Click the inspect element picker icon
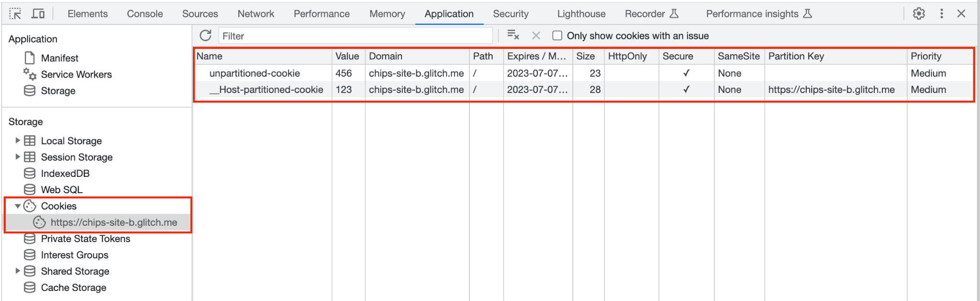This screenshot has height=301, width=980. click(x=15, y=14)
